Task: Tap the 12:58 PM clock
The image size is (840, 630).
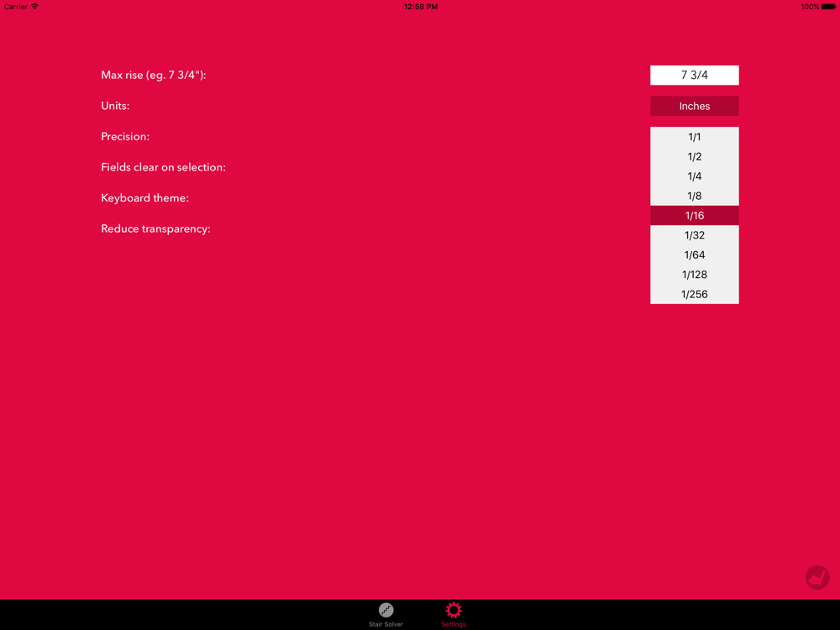Action: tap(421, 7)
